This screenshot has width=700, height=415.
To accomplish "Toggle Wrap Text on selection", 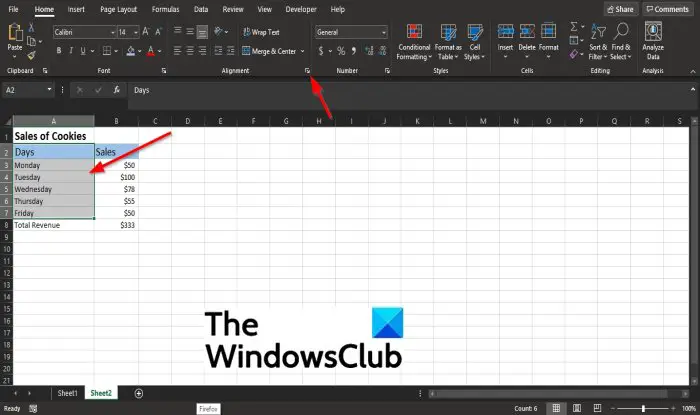I will point(261,32).
